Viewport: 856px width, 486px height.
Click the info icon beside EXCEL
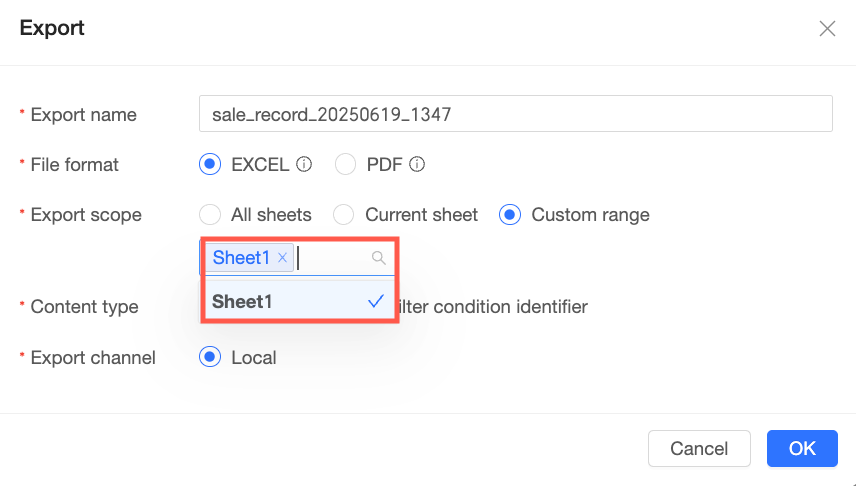point(304,164)
